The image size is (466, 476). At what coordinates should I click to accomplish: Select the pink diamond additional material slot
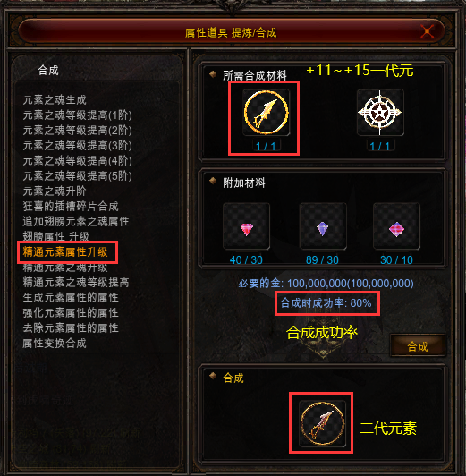396,226
